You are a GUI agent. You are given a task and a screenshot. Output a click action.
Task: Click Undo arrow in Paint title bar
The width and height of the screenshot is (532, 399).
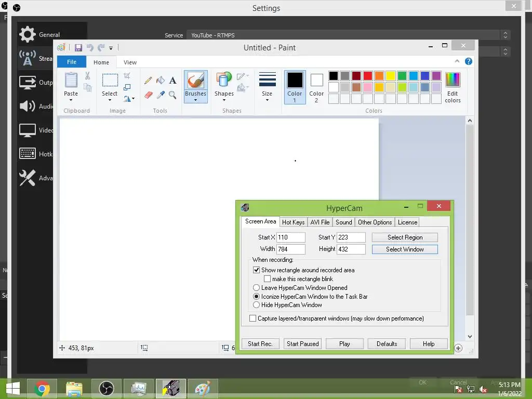90,48
